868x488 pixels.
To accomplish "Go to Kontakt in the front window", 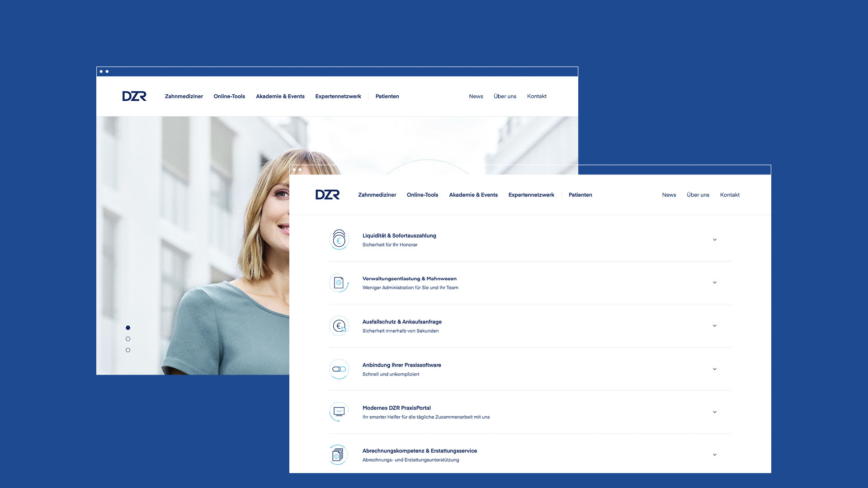I will (x=730, y=195).
